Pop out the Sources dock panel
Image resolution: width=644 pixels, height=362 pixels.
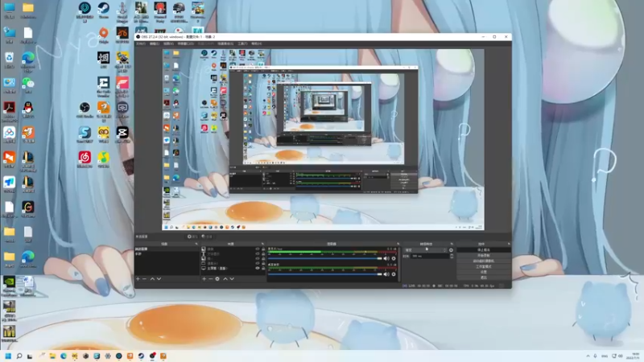pos(263,244)
